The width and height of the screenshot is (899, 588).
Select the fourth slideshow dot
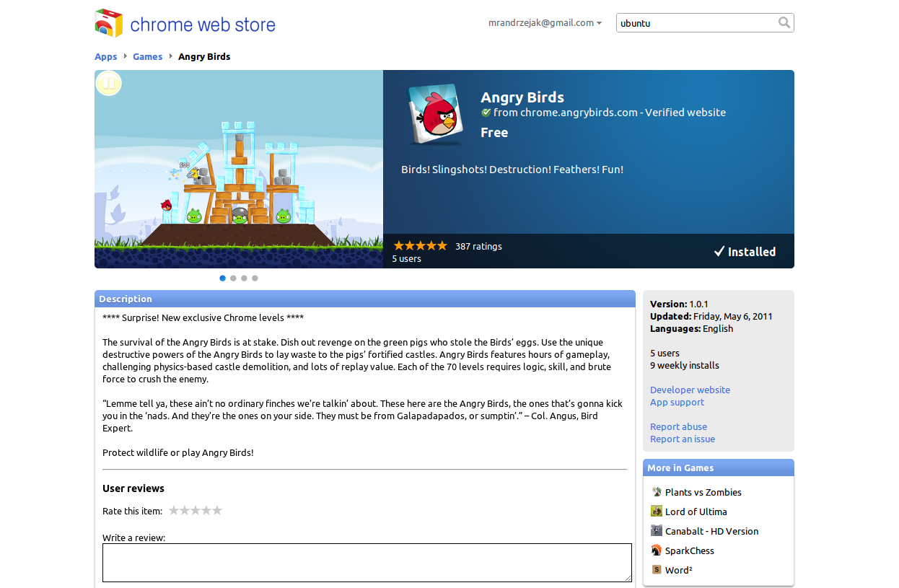(255, 278)
